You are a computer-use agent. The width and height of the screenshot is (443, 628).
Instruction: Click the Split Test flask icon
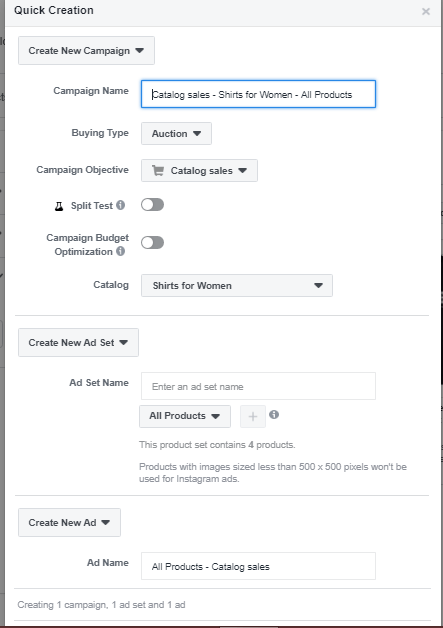click(59, 206)
